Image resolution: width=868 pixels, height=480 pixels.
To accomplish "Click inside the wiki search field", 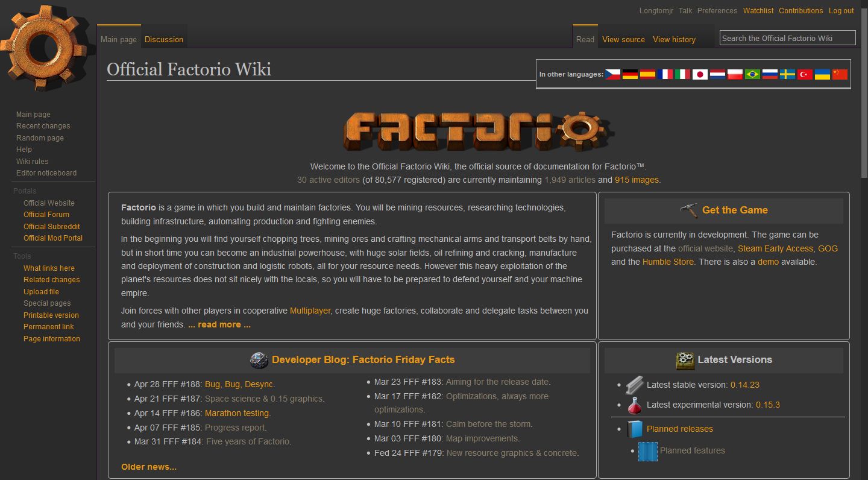I will pyautogui.click(x=787, y=37).
